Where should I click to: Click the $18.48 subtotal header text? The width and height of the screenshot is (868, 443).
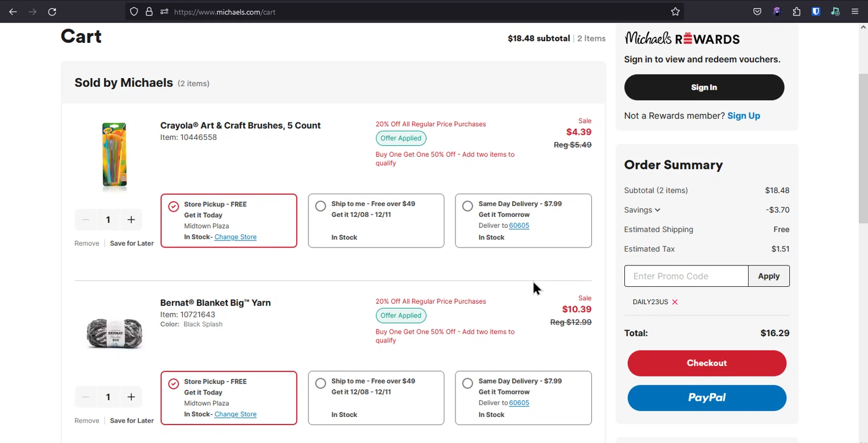539,39
